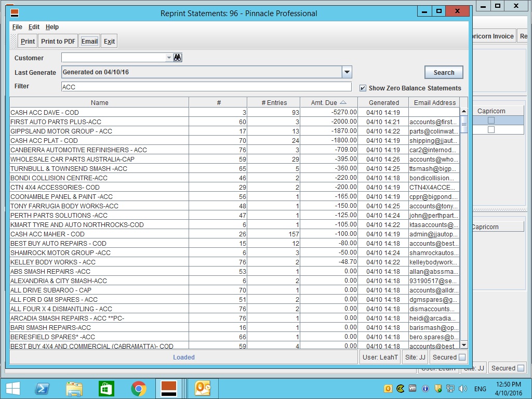Viewport: 532px width, 399px height.
Task: Toggle the Secured checkbox in Reprint Statements status bar
Action: [x=462, y=357]
